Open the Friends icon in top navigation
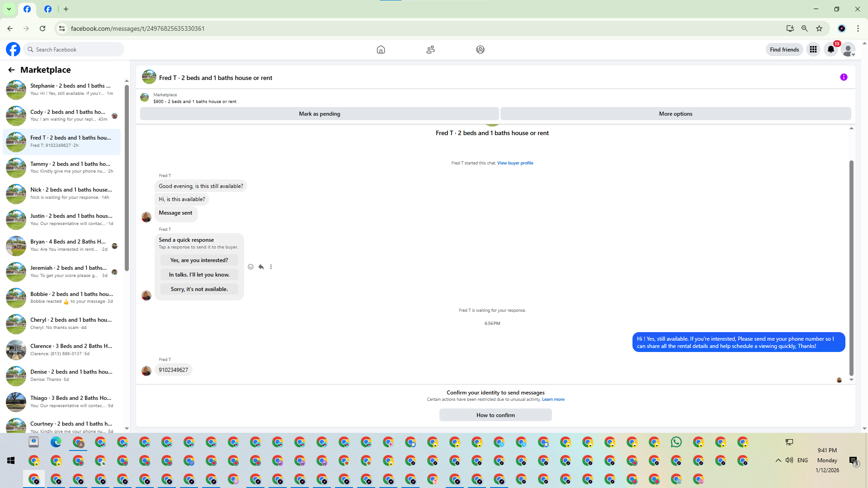 point(430,50)
